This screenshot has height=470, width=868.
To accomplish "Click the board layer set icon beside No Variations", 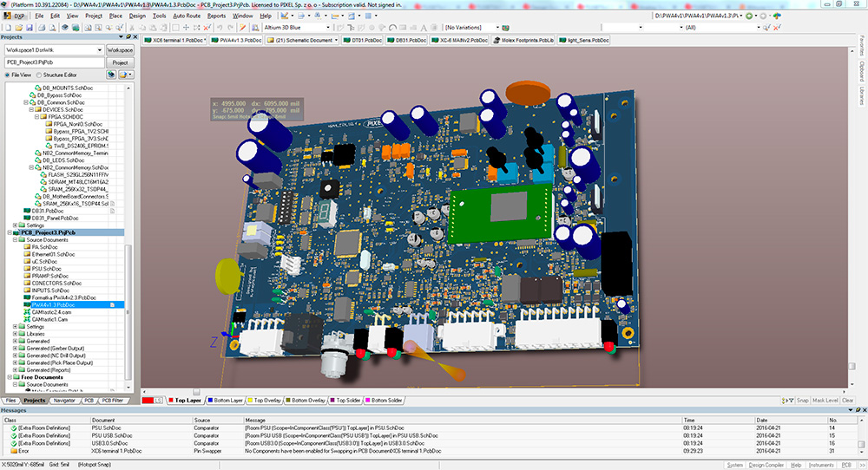I will pyautogui.click(x=505, y=27).
